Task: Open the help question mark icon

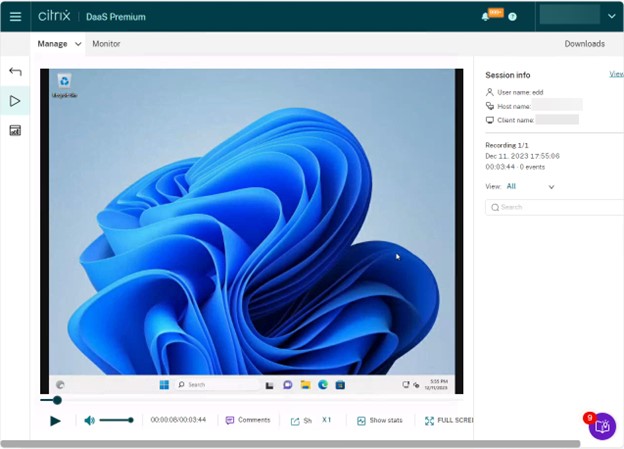Action: point(513,17)
